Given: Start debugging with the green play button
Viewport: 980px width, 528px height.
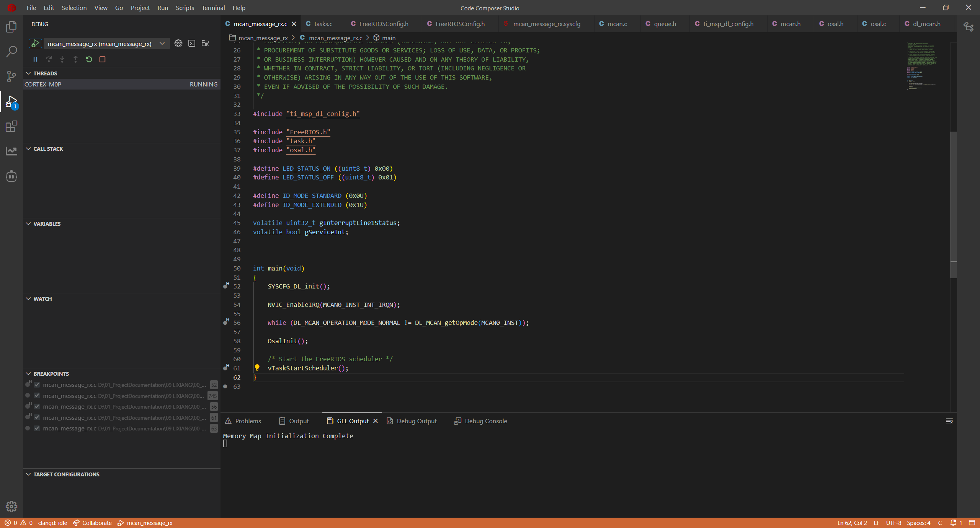Looking at the screenshot, I should point(35,44).
